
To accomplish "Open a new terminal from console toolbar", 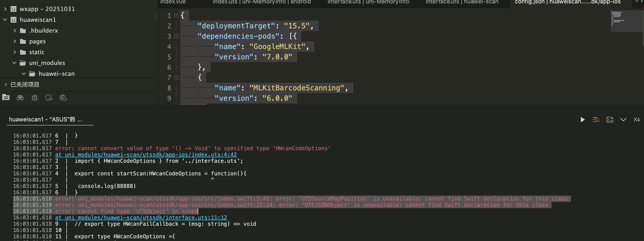I will point(610,120).
